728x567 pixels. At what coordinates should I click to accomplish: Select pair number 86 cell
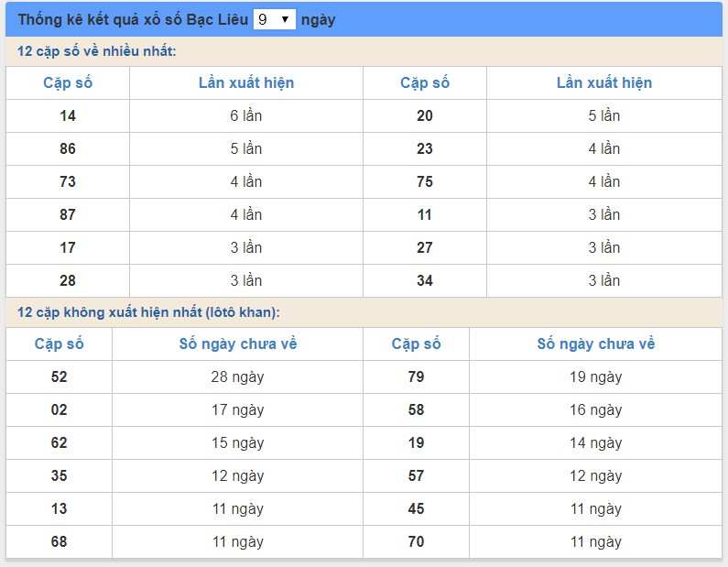click(68, 148)
